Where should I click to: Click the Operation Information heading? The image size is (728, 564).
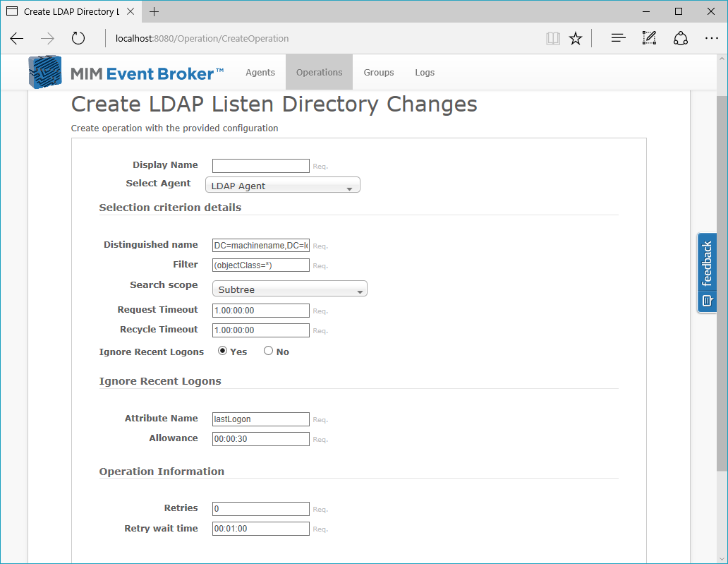pos(162,472)
